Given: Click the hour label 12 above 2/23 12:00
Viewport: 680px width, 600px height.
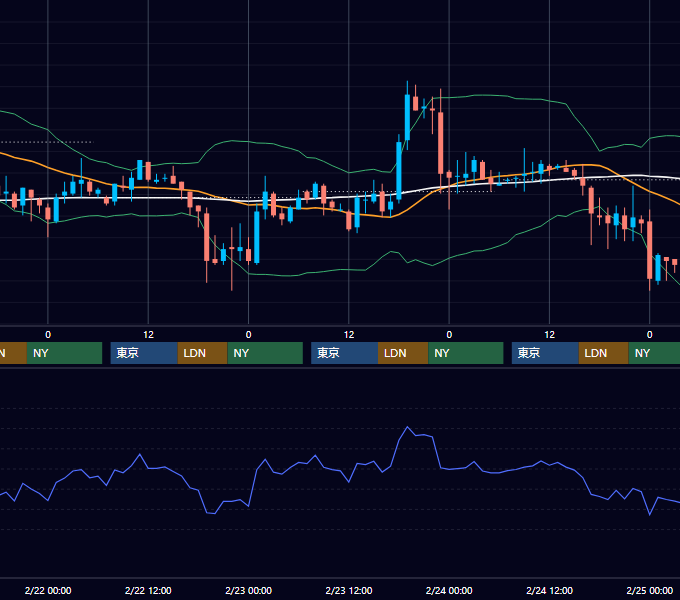Looking at the screenshot, I should tap(349, 335).
